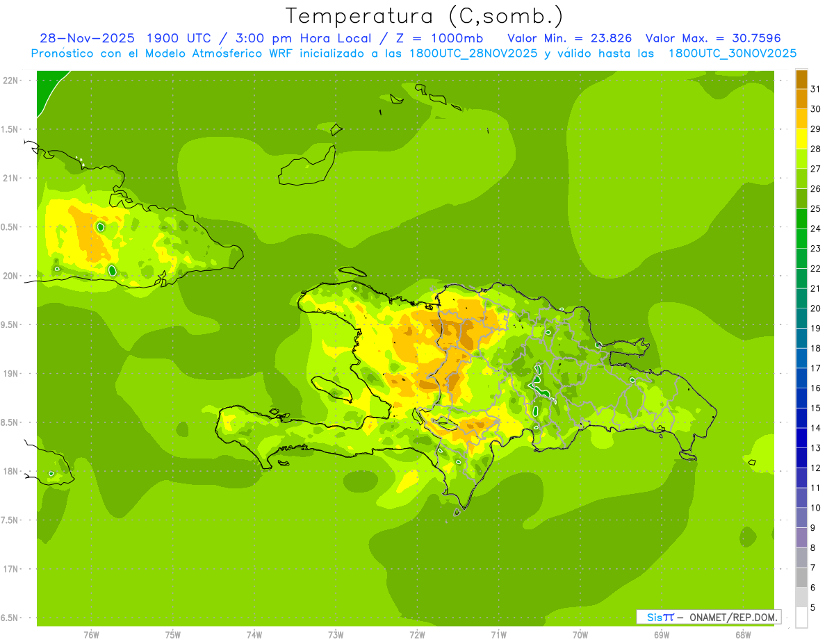Click the longitude label "70W"
834x644 pixels.
(580, 635)
